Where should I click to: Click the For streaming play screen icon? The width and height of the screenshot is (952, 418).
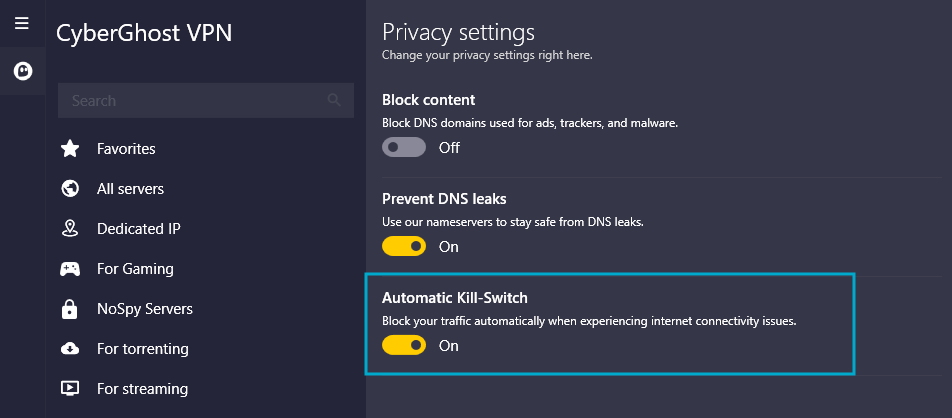(70, 388)
